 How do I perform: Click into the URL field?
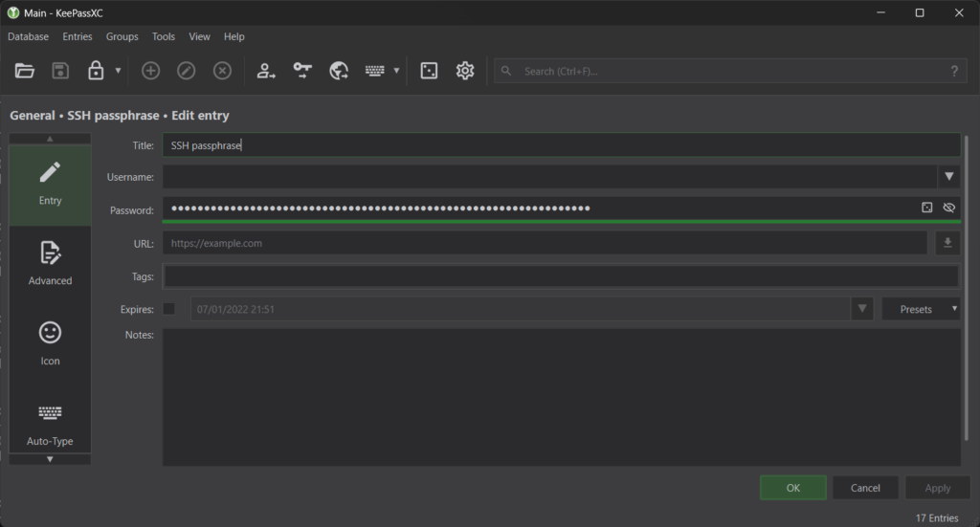(545, 243)
